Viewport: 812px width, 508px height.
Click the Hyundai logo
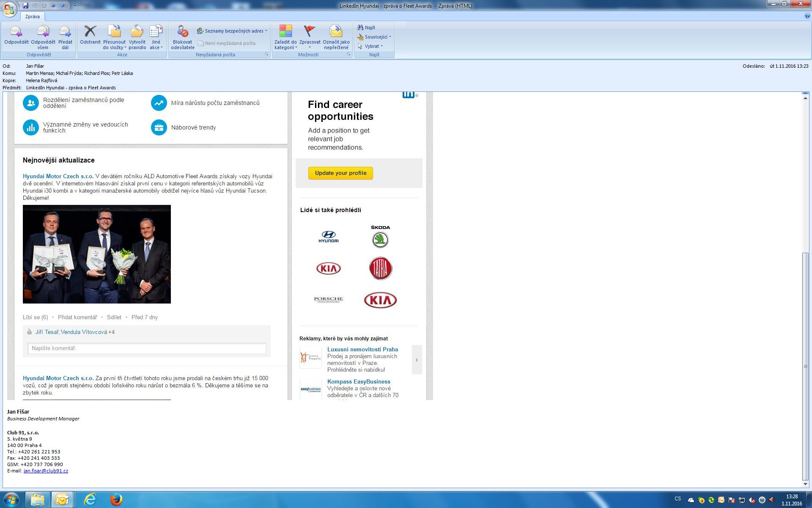pos(329,237)
